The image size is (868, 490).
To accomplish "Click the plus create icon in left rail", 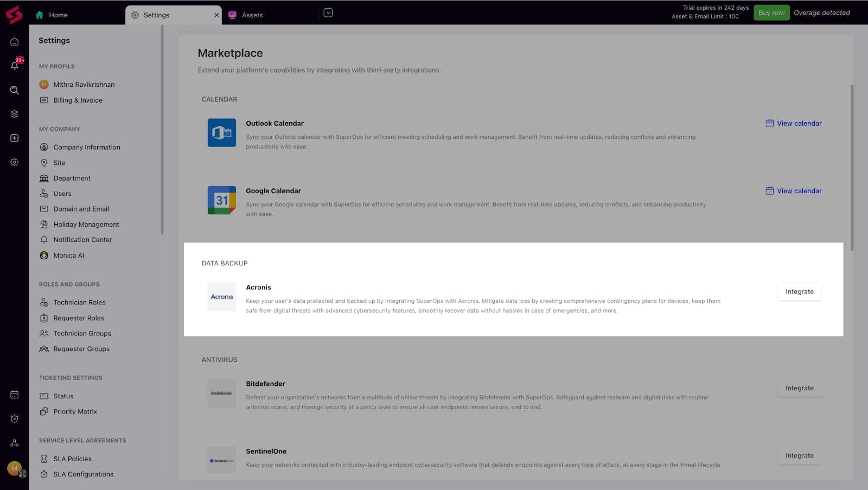I will [x=15, y=138].
